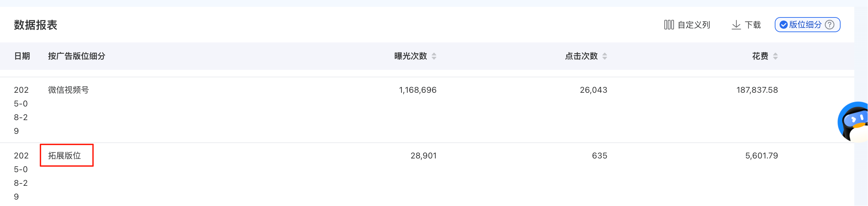Toggle the 版位细分 checkmark
868x206 pixels.
pos(783,25)
